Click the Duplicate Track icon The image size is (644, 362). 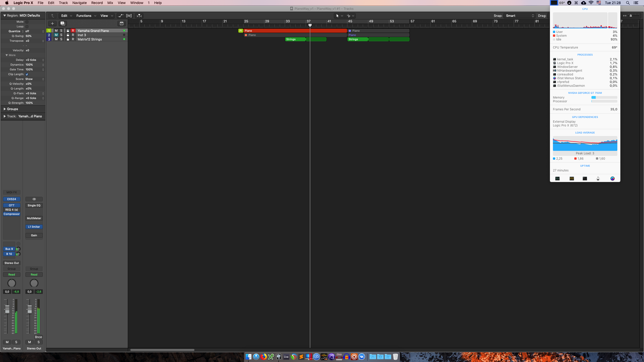pos(62,23)
